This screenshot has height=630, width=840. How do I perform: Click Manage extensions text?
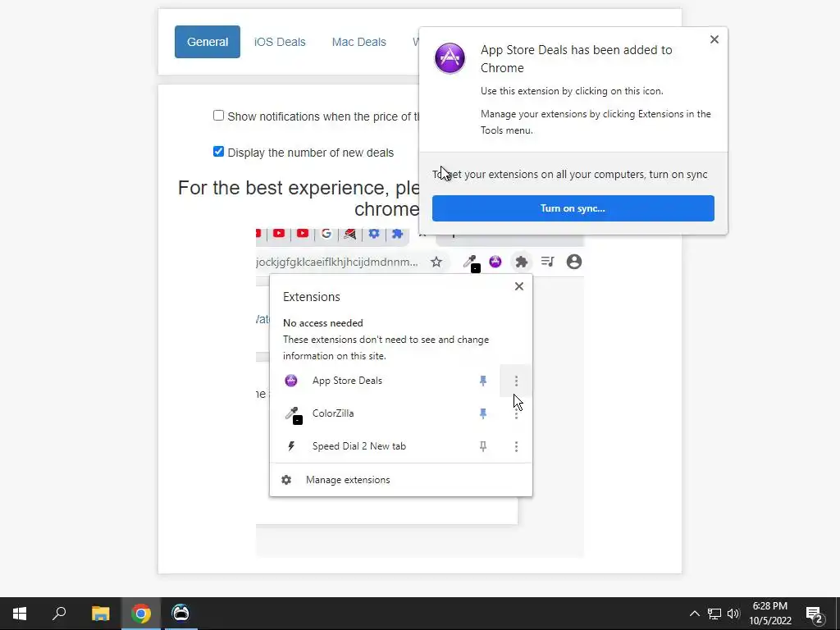point(348,480)
